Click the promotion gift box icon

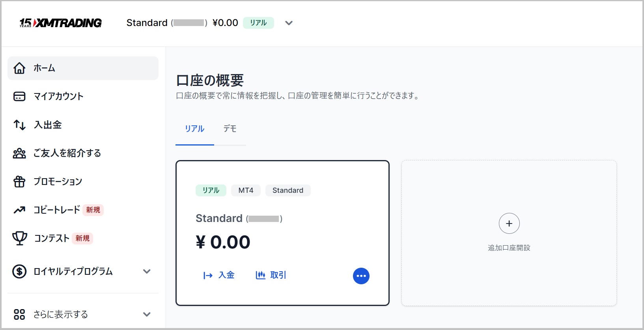pyautogui.click(x=19, y=182)
